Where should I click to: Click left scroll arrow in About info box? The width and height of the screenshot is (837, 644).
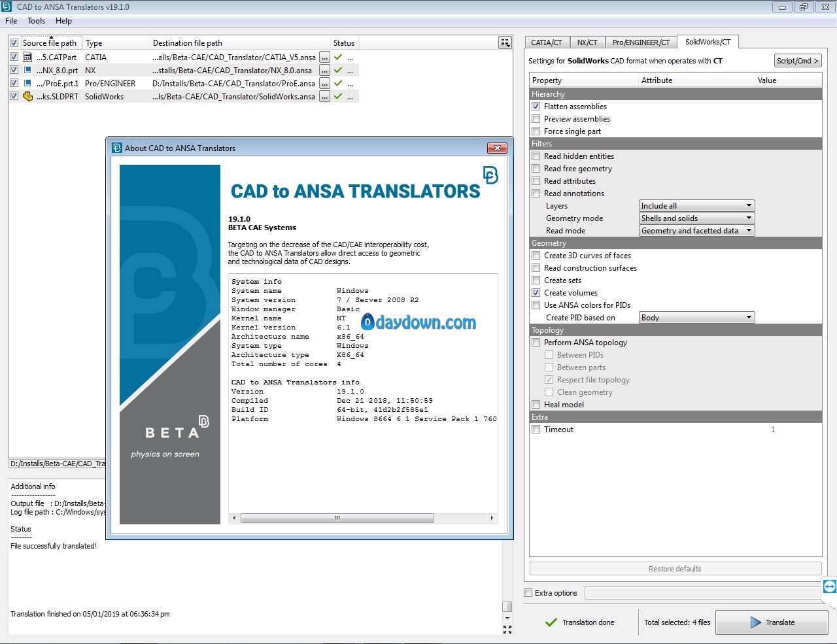(235, 518)
